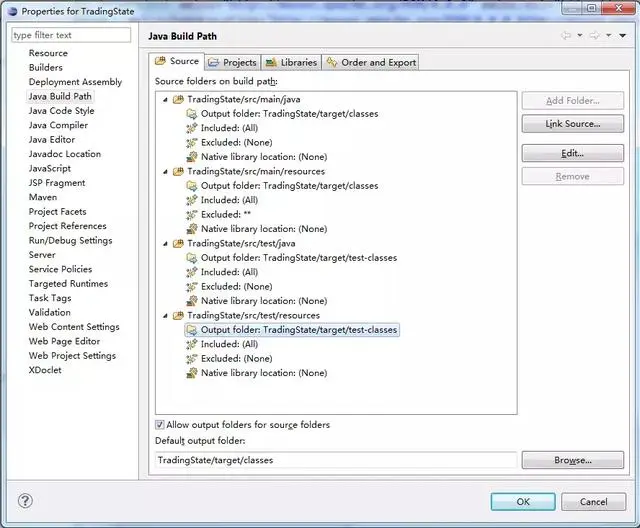The image size is (640, 528).
Task: Focus the type filter text field
Action: [71, 35]
